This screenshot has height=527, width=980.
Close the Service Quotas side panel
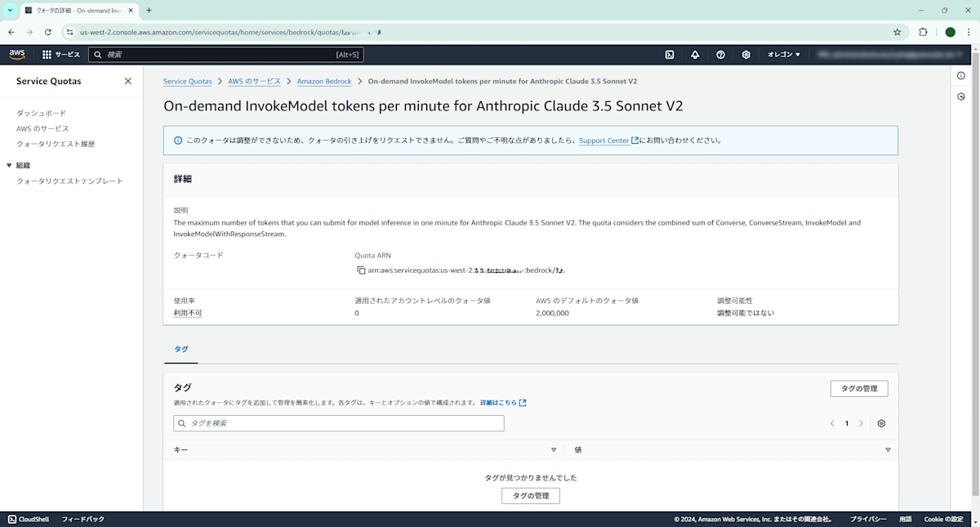pyautogui.click(x=128, y=81)
